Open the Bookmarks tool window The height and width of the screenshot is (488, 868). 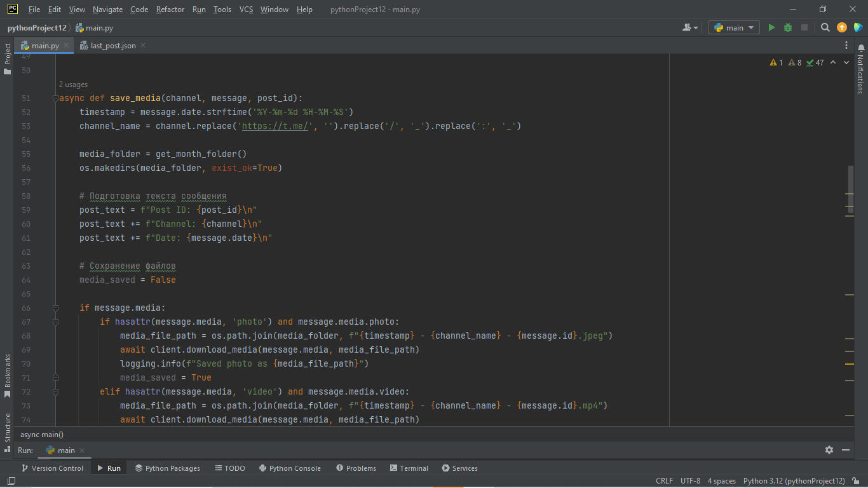(x=8, y=376)
